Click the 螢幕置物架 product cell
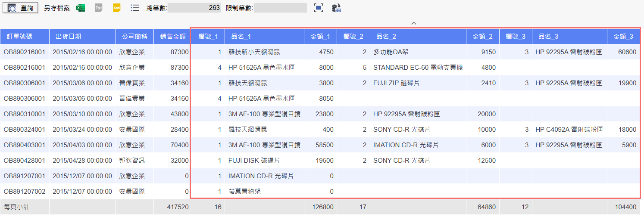 [244, 192]
